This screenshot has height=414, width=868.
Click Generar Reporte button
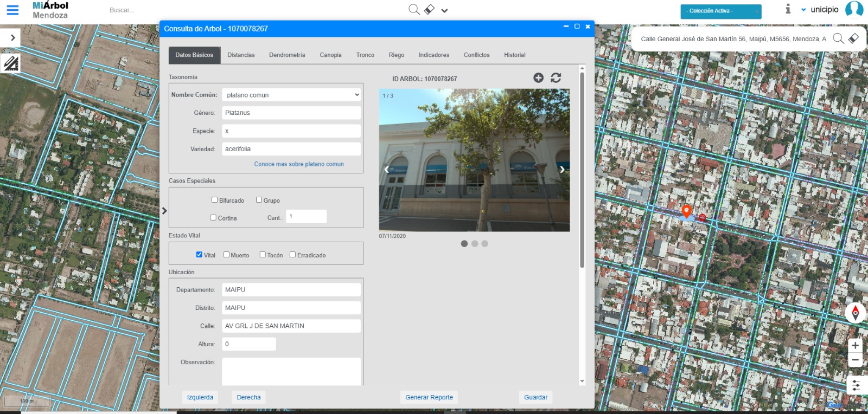[429, 397]
